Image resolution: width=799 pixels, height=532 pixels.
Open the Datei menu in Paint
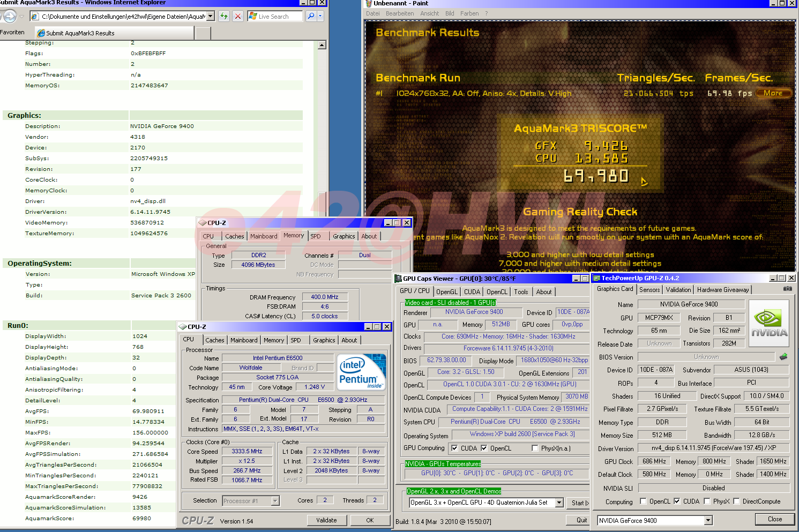(372, 13)
